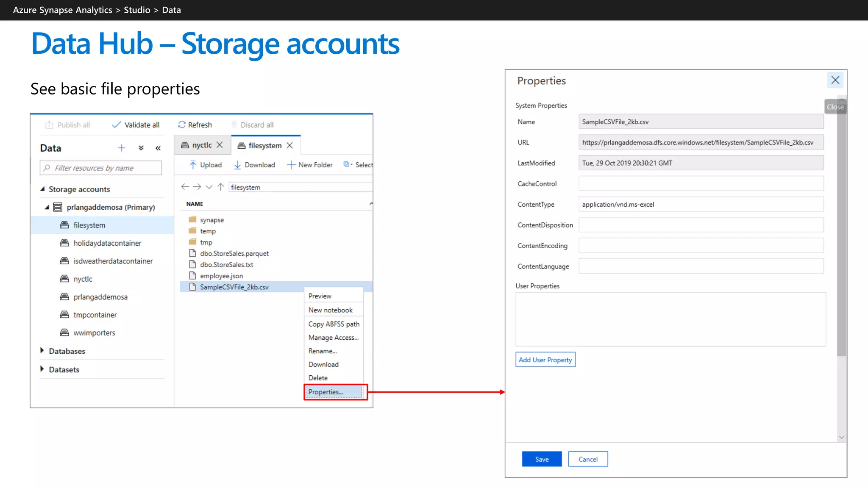868x488 pixels.
Task: Click the ContentEncoding field
Action: 701,245
